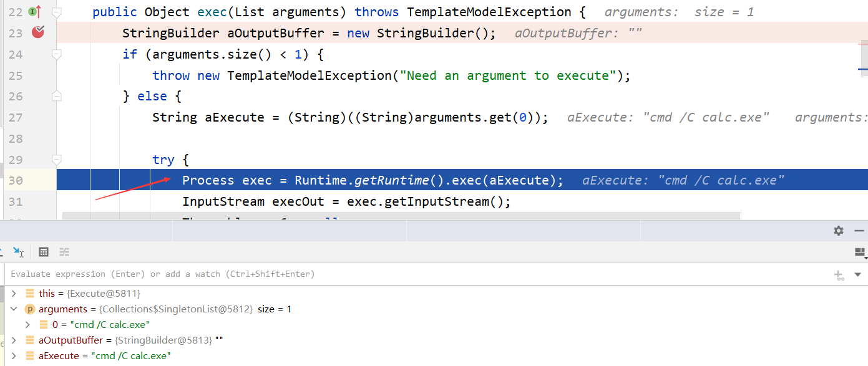The height and width of the screenshot is (366, 868).
Task: Click 'else' keyword on line 26
Action: click(152, 96)
